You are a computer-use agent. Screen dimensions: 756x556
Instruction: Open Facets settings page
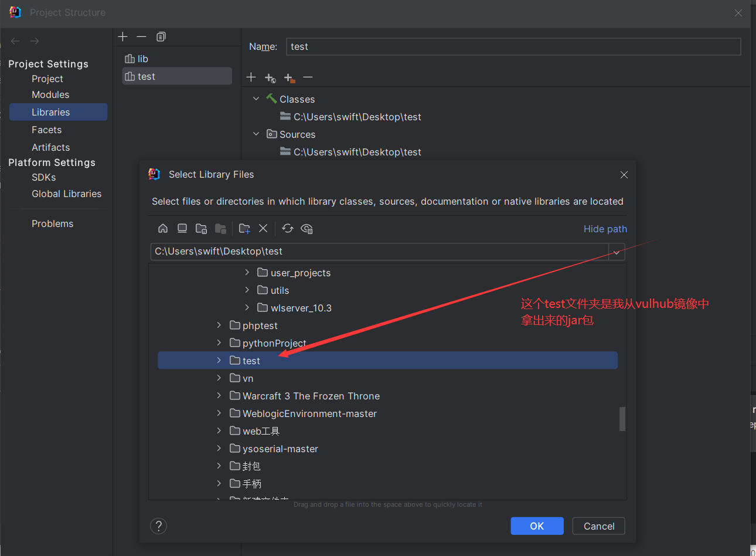pyautogui.click(x=46, y=130)
